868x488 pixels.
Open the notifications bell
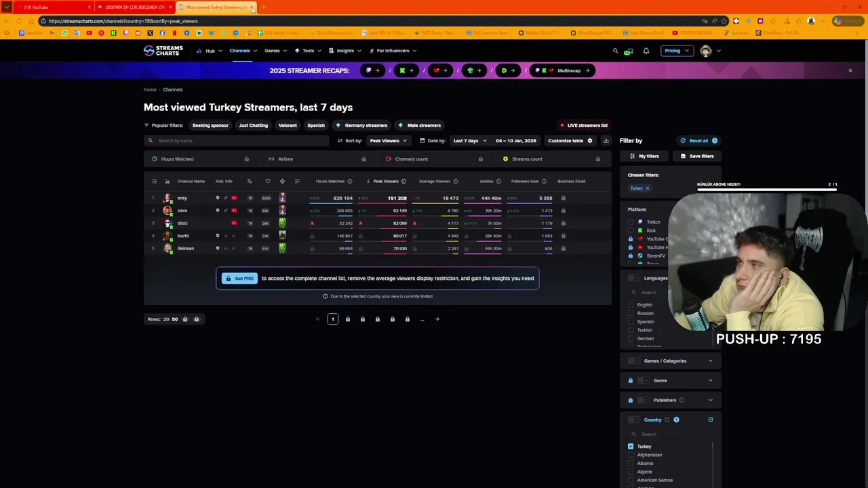pyautogui.click(x=646, y=51)
